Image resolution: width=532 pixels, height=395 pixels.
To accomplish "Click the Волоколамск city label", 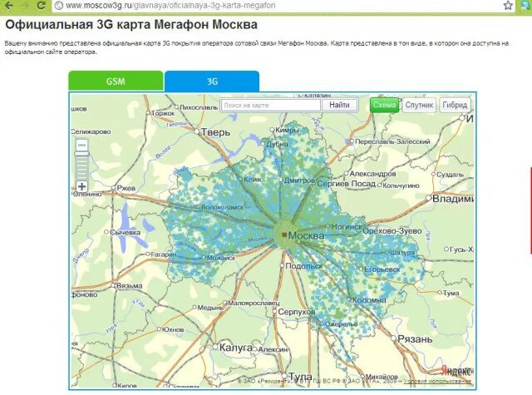I will tap(223, 207).
